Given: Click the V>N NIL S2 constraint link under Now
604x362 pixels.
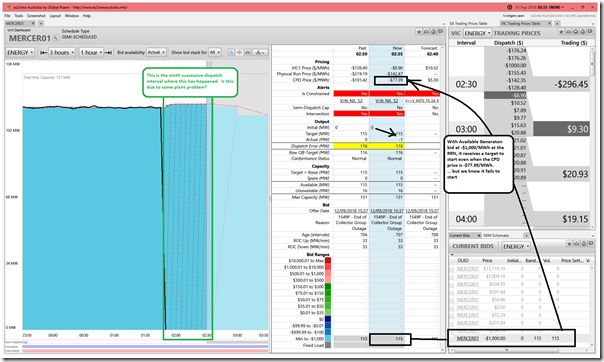Looking at the screenshot, I should pyautogui.click(x=387, y=101).
